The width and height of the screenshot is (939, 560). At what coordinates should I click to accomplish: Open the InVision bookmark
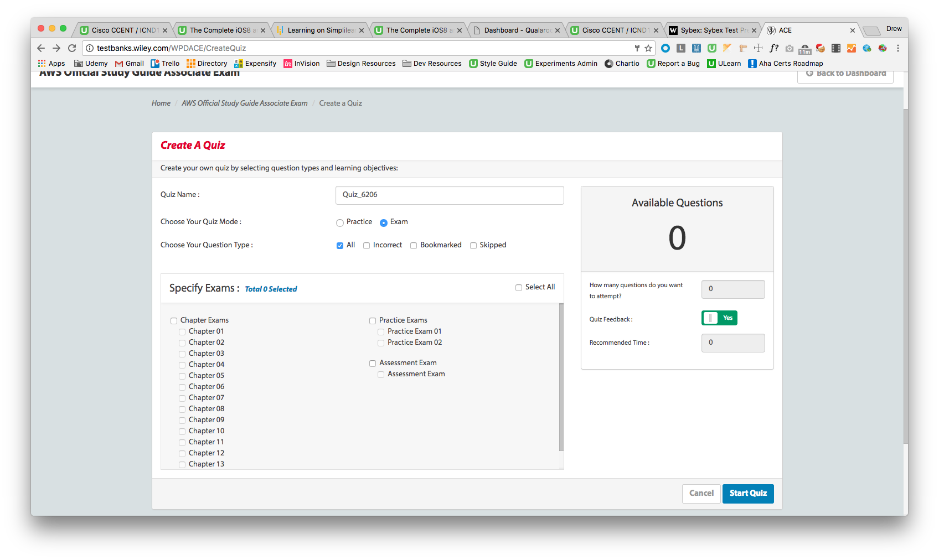(x=302, y=64)
